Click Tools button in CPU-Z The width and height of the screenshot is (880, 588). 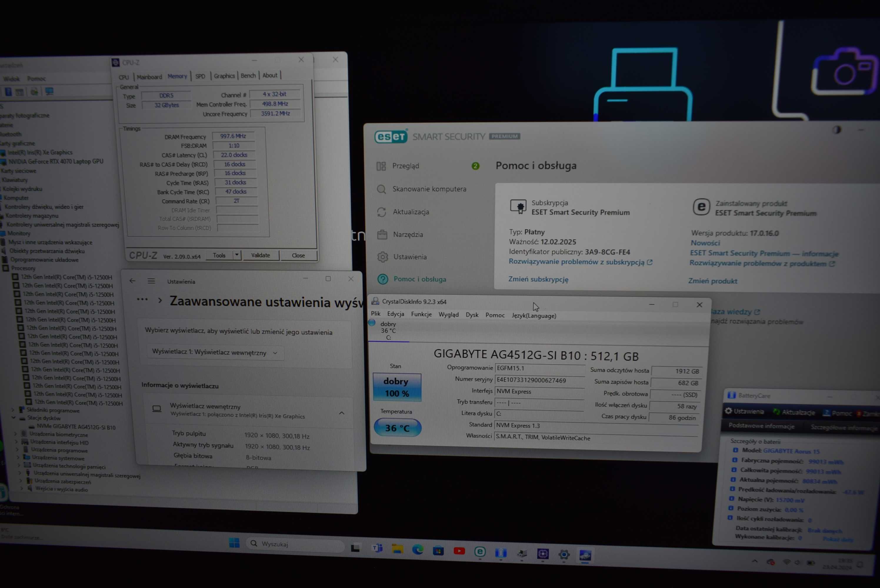coord(219,255)
